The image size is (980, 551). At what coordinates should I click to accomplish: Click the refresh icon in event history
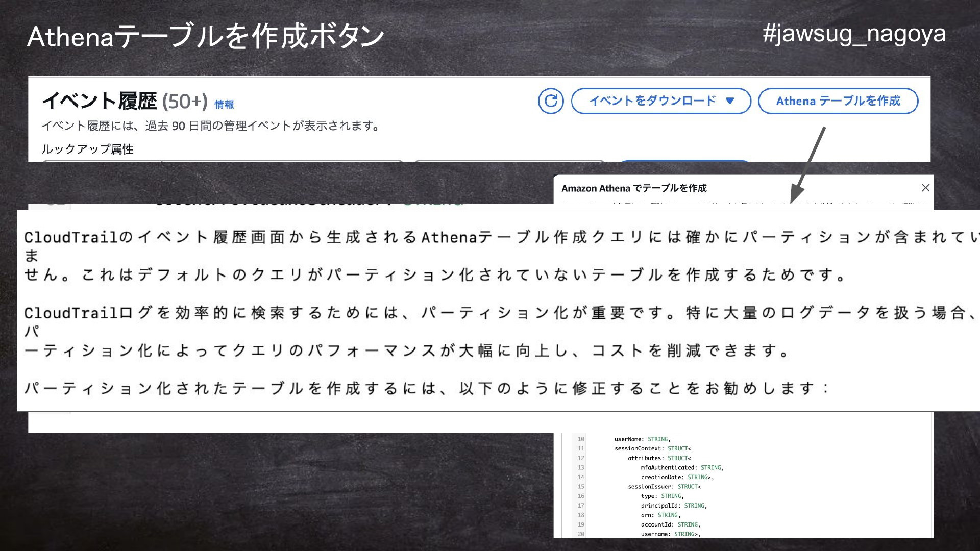(551, 101)
